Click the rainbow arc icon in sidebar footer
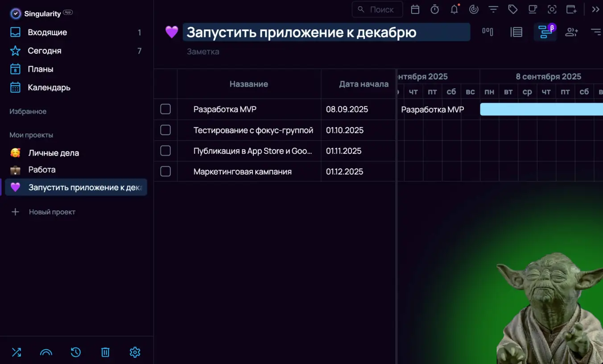 pyautogui.click(x=46, y=352)
